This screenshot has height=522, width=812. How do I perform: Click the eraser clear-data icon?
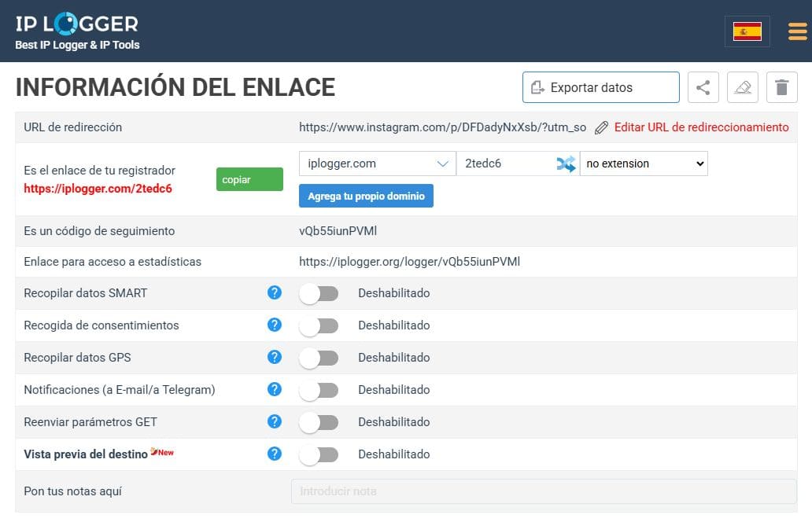[742, 87]
